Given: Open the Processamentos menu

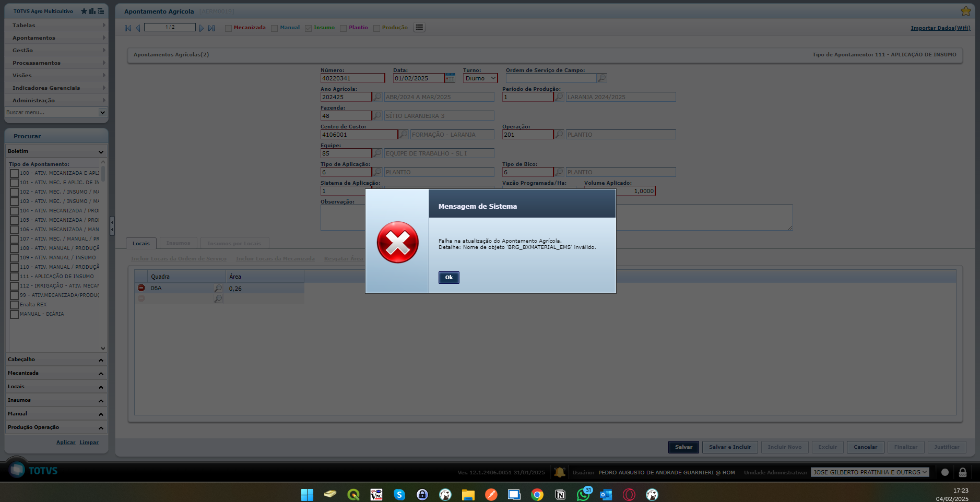Looking at the screenshot, I should (x=56, y=63).
